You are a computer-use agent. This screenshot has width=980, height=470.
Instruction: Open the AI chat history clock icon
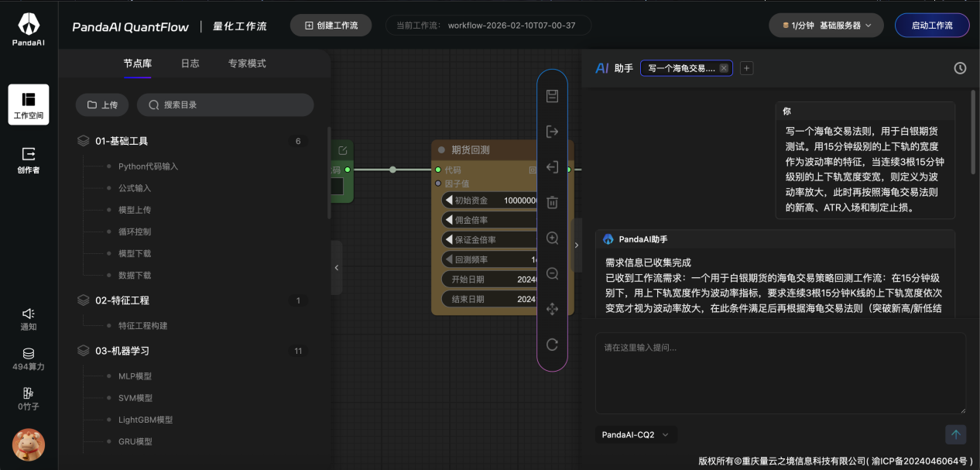pos(960,68)
